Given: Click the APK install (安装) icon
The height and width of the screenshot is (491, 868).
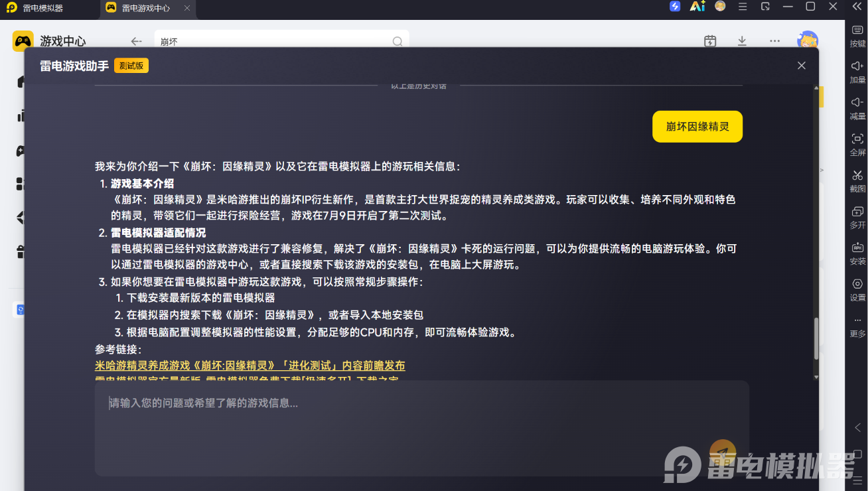Looking at the screenshot, I should coord(857,247).
